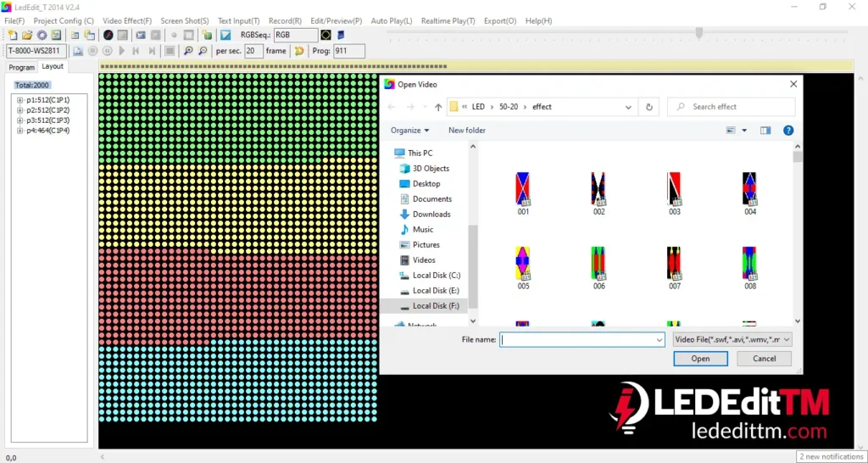
Task: Open the Video Effect(F) menu
Action: coord(127,20)
